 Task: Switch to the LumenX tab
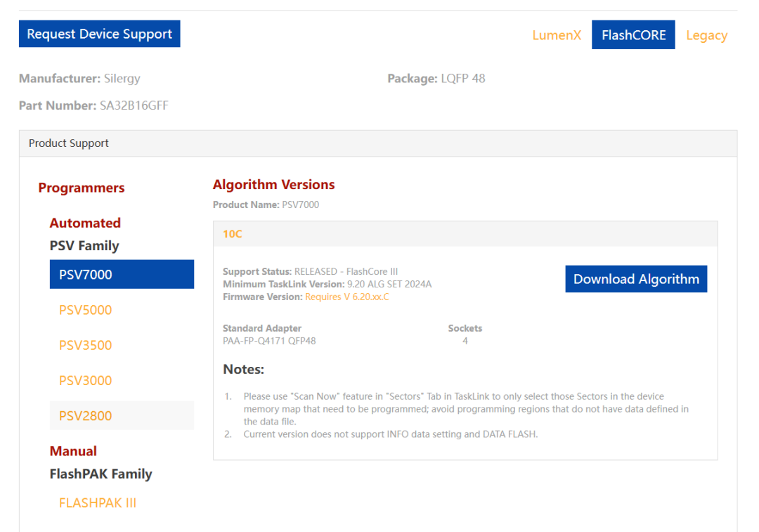pyautogui.click(x=557, y=35)
